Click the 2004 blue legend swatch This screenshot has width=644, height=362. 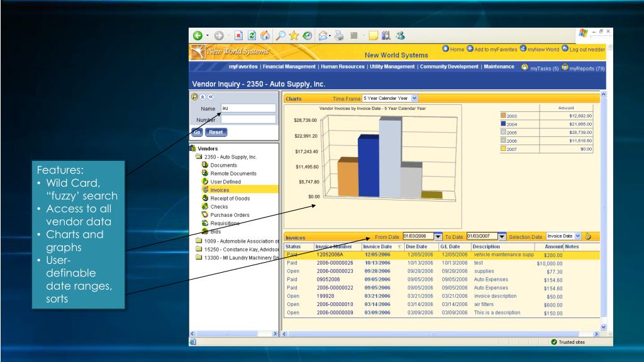click(503, 124)
